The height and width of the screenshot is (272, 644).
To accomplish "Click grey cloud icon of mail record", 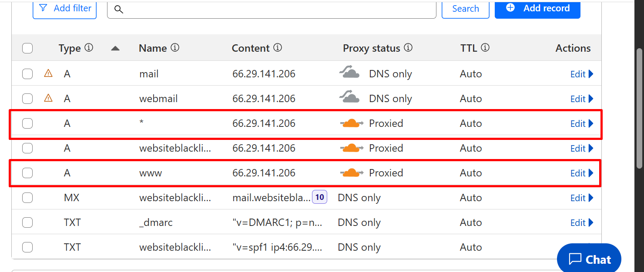I will click(349, 73).
